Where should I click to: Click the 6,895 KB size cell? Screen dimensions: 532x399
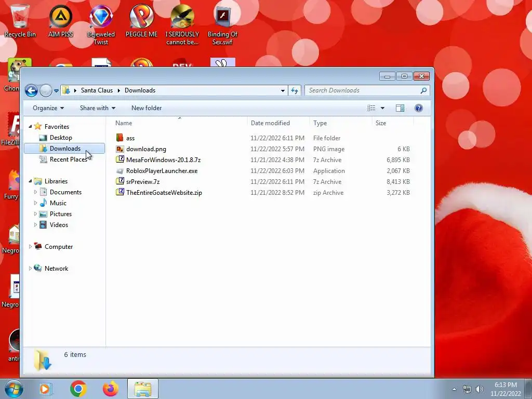click(398, 160)
